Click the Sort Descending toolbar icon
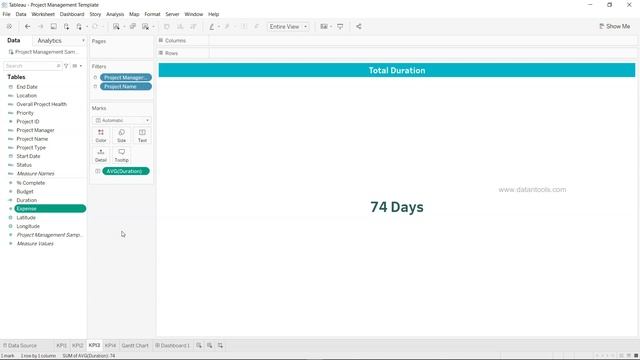 pyautogui.click(x=193, y=27)
